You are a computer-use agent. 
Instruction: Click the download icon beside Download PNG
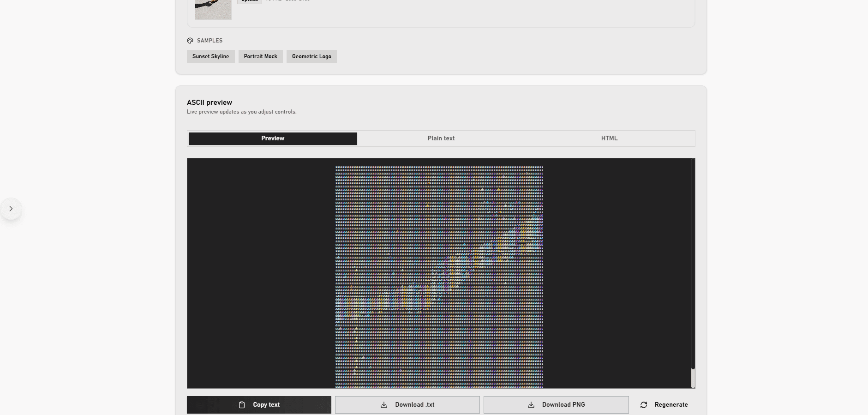point(531,405)
